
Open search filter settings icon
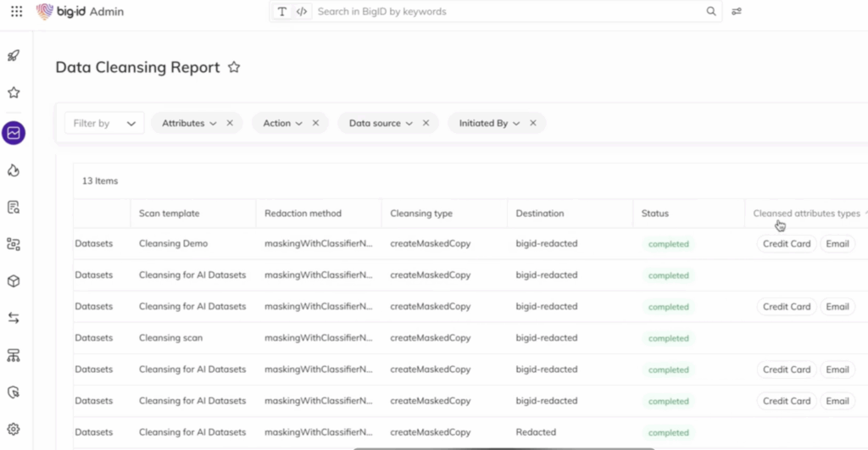click(737, 12)
